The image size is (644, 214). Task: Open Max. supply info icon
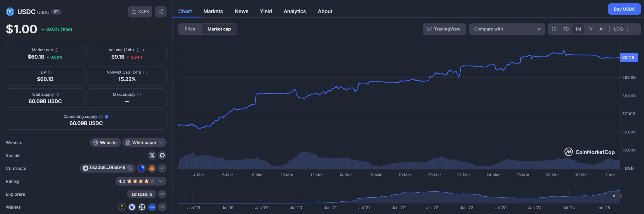[139, 94]
